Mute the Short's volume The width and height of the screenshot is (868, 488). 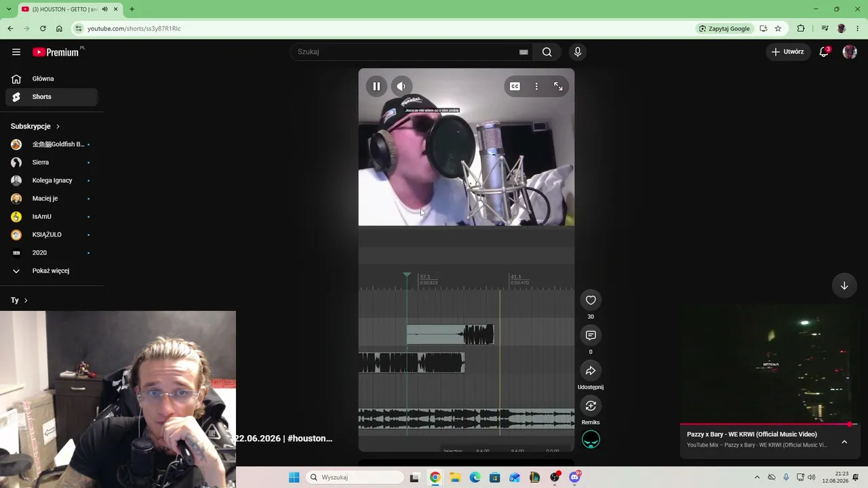point(401,86)
